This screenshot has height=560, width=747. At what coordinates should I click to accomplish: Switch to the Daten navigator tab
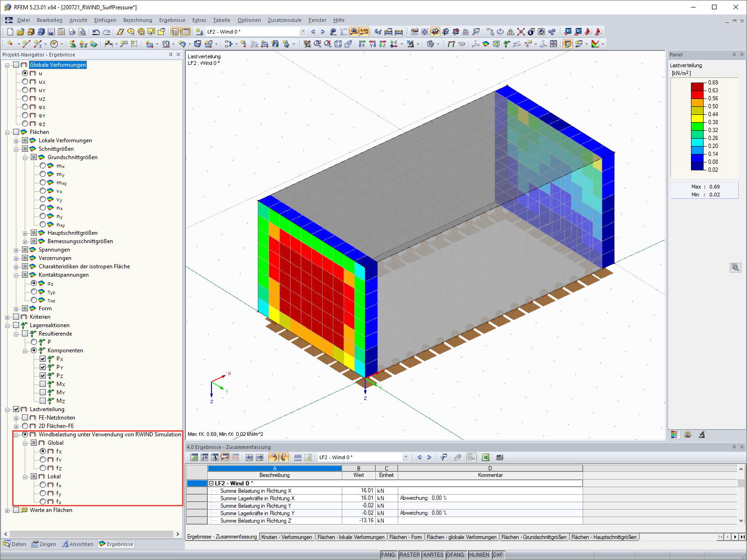coord(15,544)
